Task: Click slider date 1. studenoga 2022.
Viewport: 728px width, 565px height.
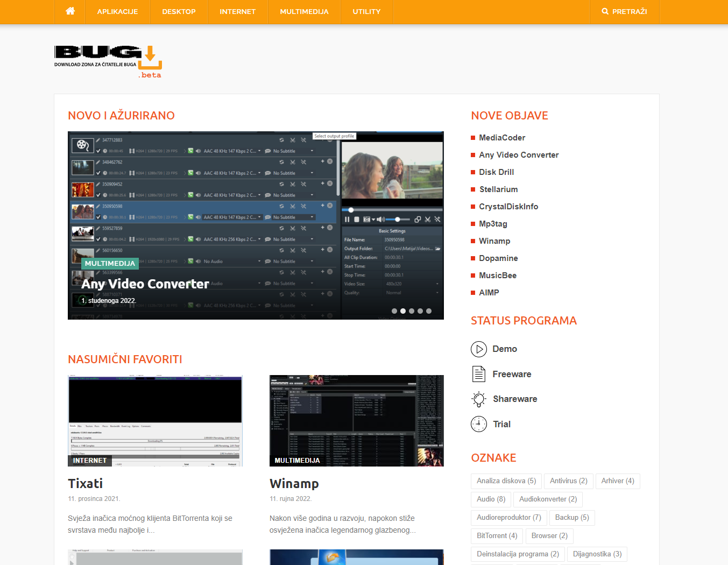Action: pyautogui.click(x=108, y=301)
